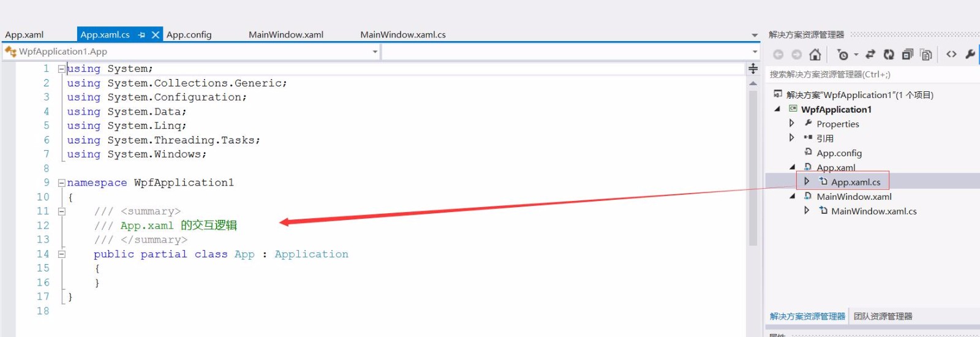980x337 pixels.
Task: Click the solution icon beside 解决方案
Action: pos(778,94)
